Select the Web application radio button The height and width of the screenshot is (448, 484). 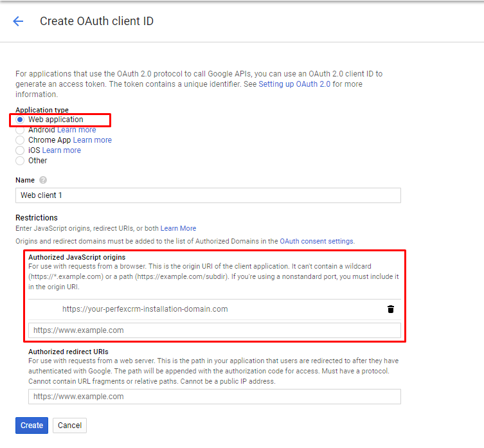(20, 120)
